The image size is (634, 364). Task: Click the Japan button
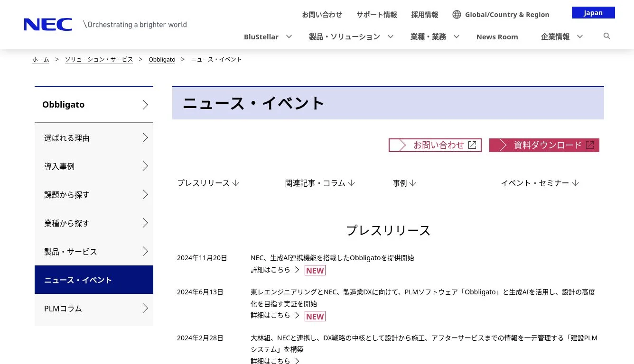pos(593,13)
